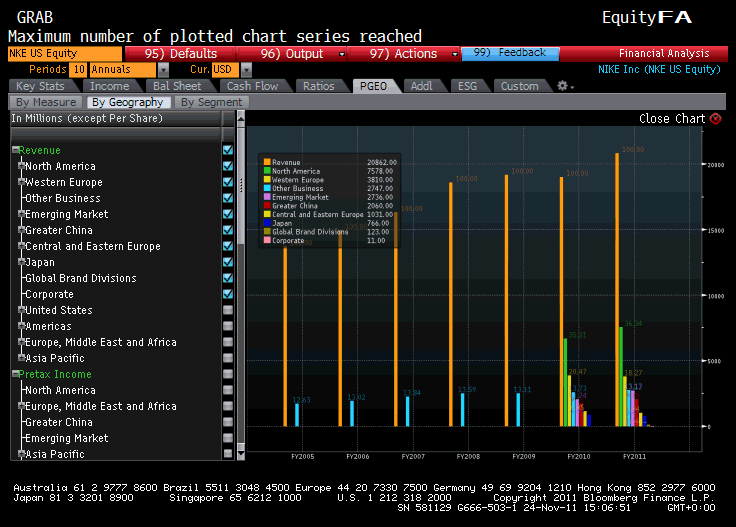736x527 pixels.
Task: Click the 95) Defaults button
Action: [x=181, y=54]
